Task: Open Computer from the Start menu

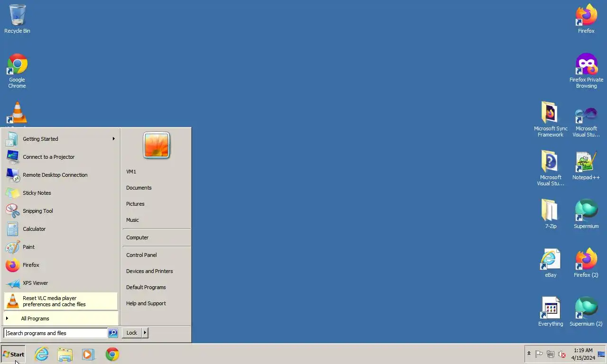Action: point(156,237)
